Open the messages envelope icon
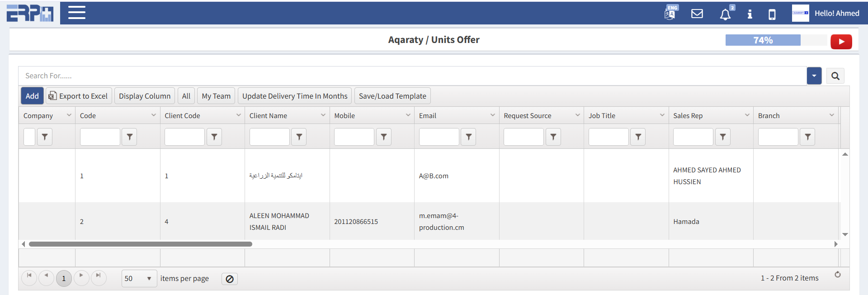Screen dimensions: 868x295 tap(697, 14)
